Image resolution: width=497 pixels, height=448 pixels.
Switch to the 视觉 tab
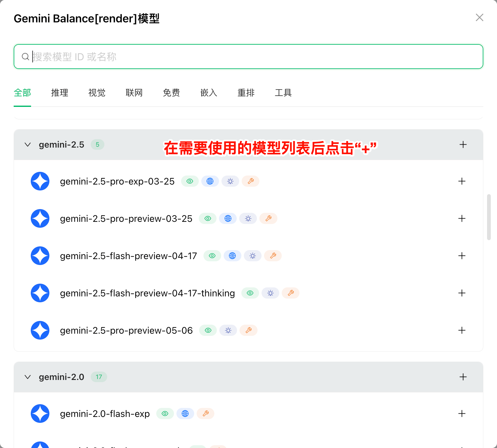[97, 93]
